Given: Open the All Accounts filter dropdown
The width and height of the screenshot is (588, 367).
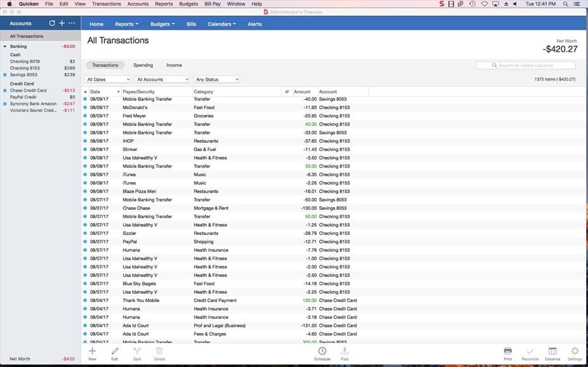Looking at the screenshot, I should (x=162, y=80).
